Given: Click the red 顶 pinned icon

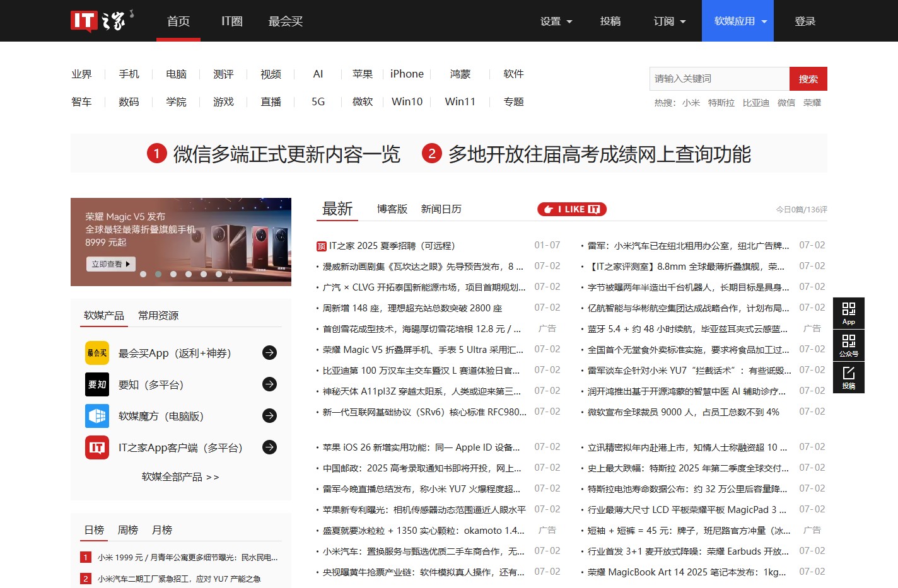Looking at the screenshot, I should 322,246.
